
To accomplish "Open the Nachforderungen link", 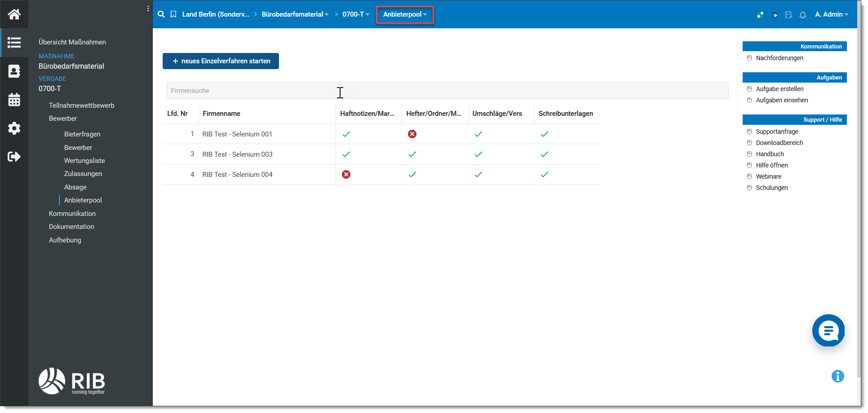I will [x=779, y=58].
